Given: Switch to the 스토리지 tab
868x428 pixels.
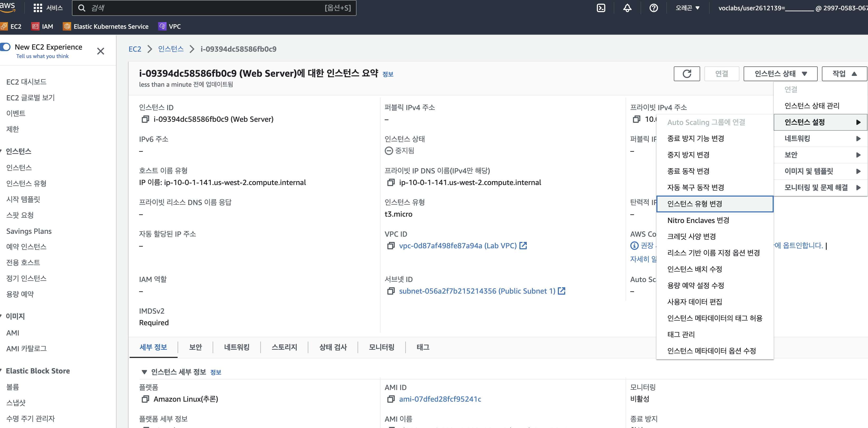Looking at the screenshot, I should point(284,347).
